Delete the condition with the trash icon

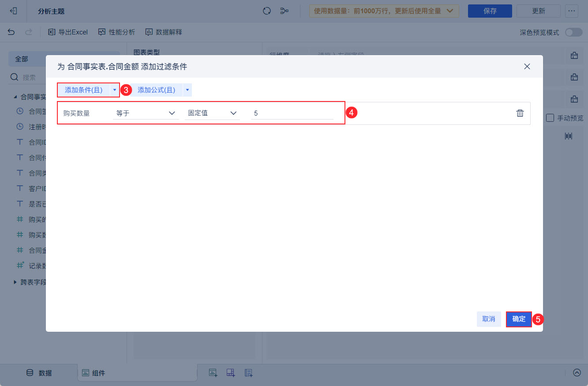(x=520, y=113)
